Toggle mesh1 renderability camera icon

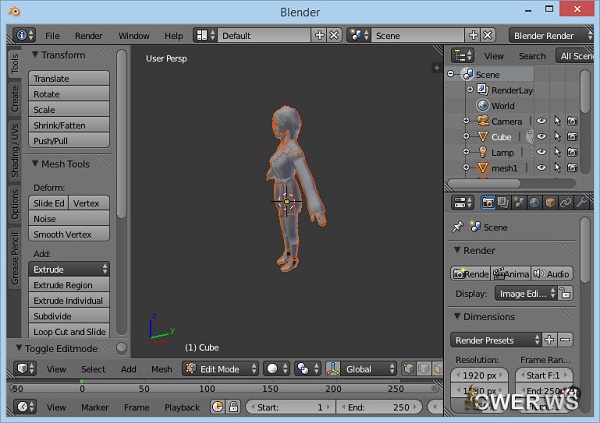click(x=571, y=168)
